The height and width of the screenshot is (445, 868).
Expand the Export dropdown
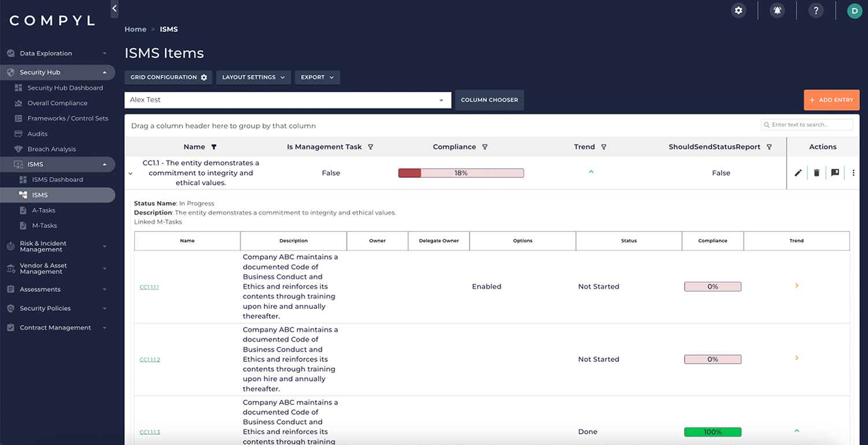pyautogui.click(x=317, y=77)
